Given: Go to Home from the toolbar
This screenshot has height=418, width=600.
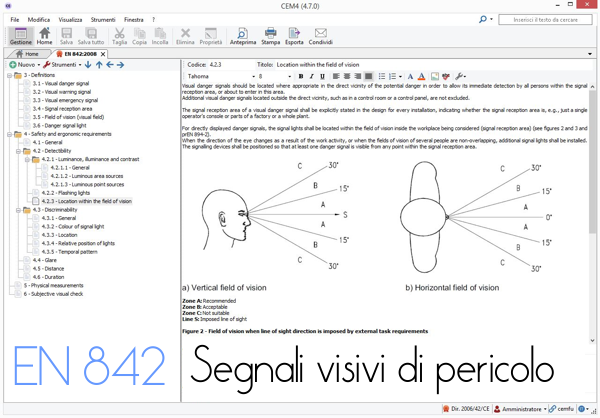Looking at the screenshot, I should point(45,37).
